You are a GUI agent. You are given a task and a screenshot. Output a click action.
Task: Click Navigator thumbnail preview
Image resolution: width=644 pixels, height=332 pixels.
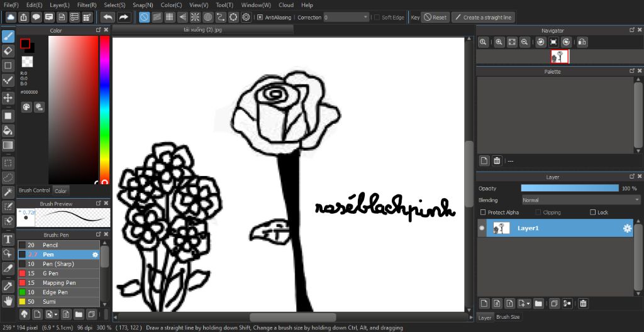[560, 57]
